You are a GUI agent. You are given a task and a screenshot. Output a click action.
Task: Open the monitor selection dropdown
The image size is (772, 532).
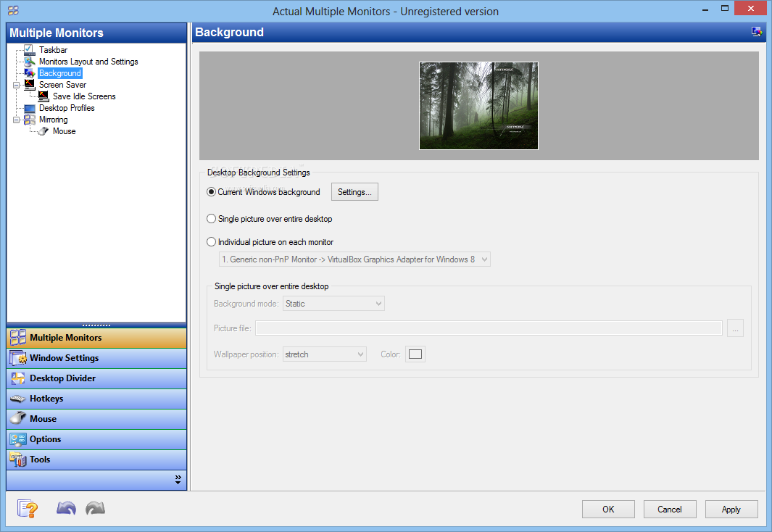tap(354, 259)
